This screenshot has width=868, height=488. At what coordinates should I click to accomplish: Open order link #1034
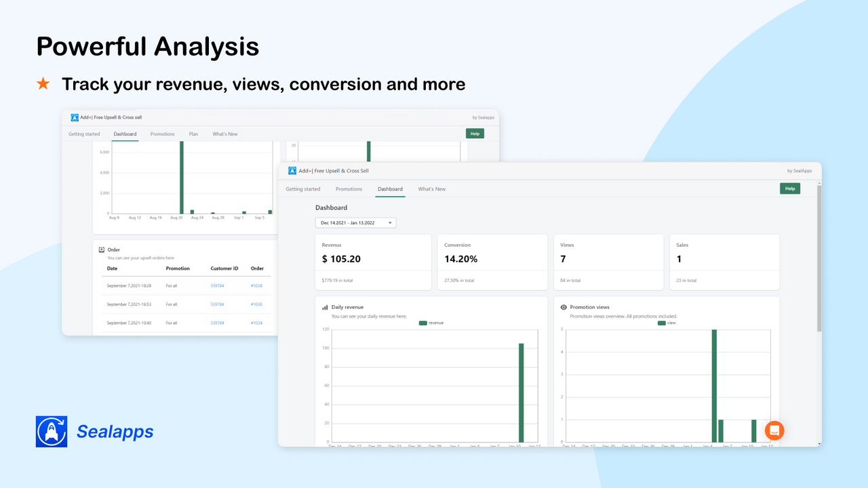tap(256, 323)
